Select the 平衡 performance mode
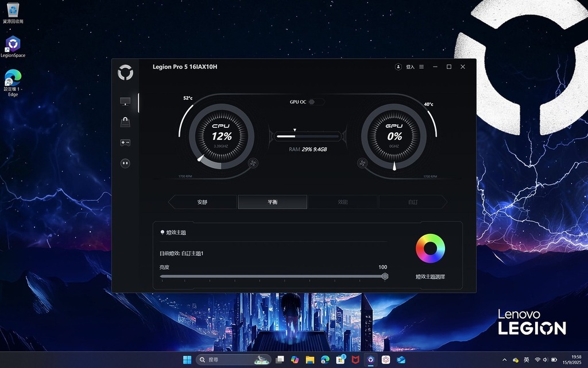Image resolution: width=588 pixels, height=368 pixels. pyautogui.click(x=273, y=202)
